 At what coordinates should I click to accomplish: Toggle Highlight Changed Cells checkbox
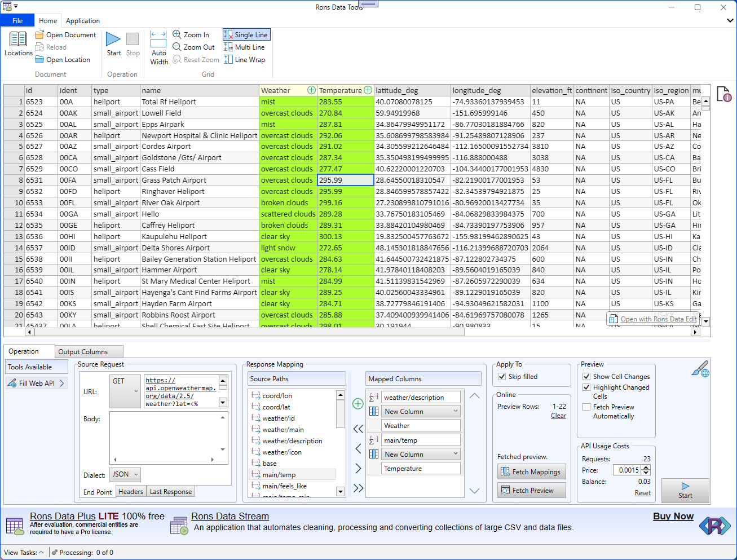click(x=586, y=387)
